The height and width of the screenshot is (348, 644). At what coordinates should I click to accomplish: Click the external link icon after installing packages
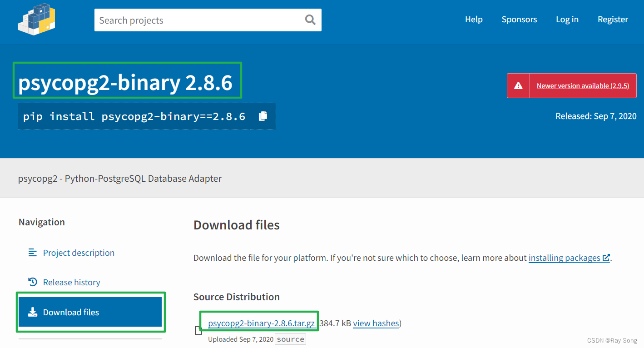[606, 258]
